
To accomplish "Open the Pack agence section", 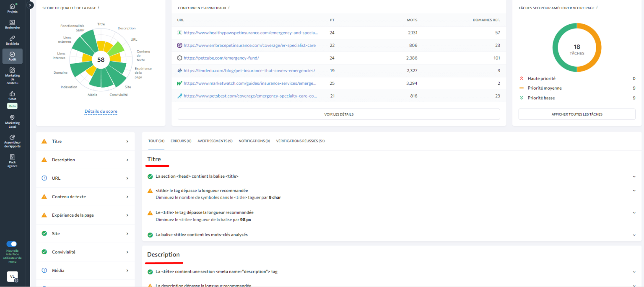I will point(12,161).
